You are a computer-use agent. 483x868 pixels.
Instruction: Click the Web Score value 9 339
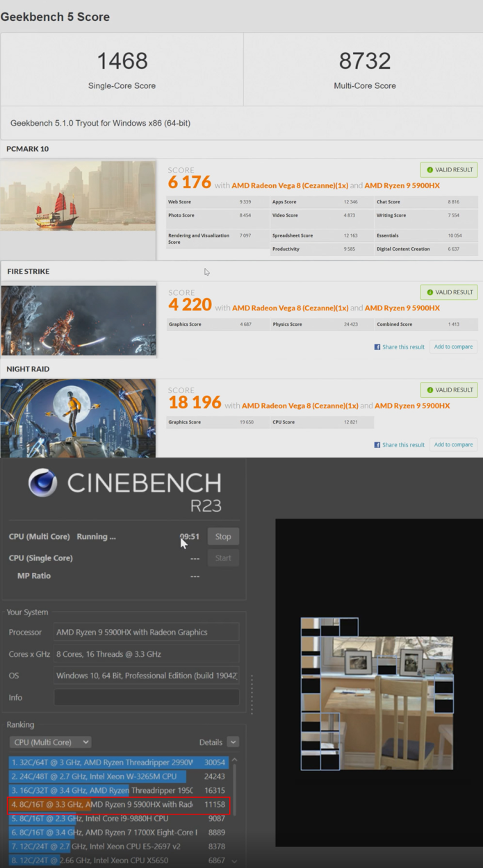[245, 202]
